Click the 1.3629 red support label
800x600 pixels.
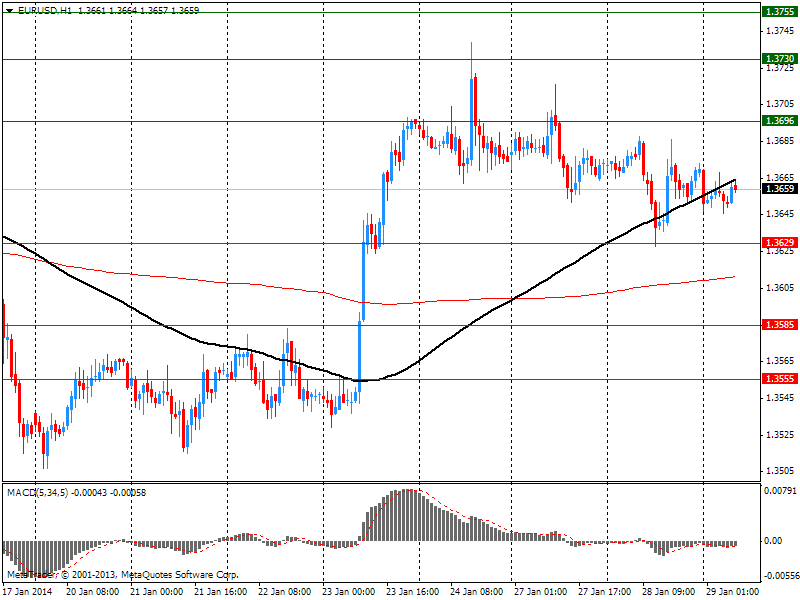[780, 243]
